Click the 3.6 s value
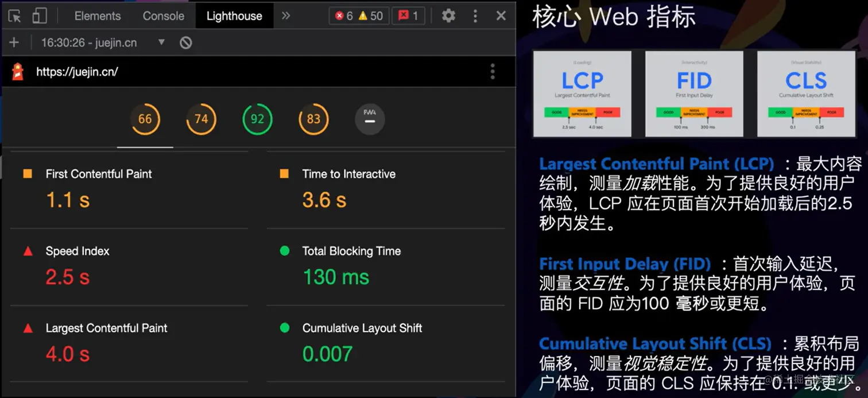Screen dimensions: 868x398 click(324, 200)
